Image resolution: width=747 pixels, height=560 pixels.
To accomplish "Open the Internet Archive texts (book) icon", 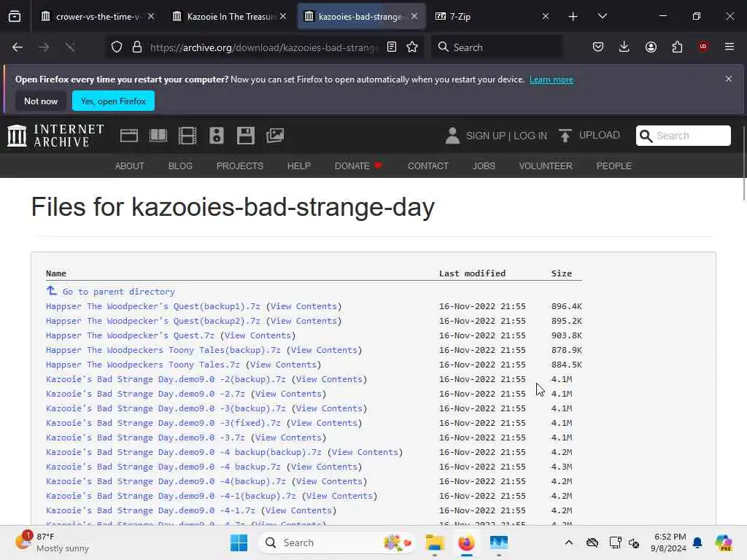I will point(158,136).
